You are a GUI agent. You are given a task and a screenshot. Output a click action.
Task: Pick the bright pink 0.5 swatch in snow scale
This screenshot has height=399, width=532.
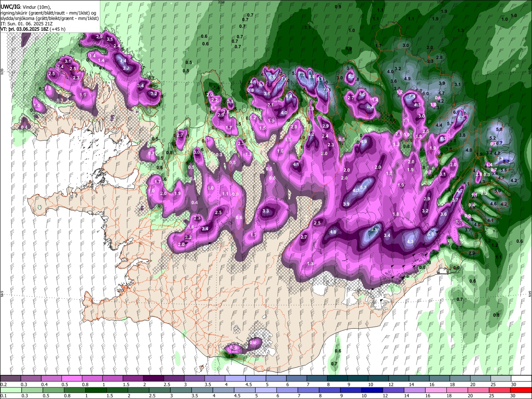[x=71, y=379]
